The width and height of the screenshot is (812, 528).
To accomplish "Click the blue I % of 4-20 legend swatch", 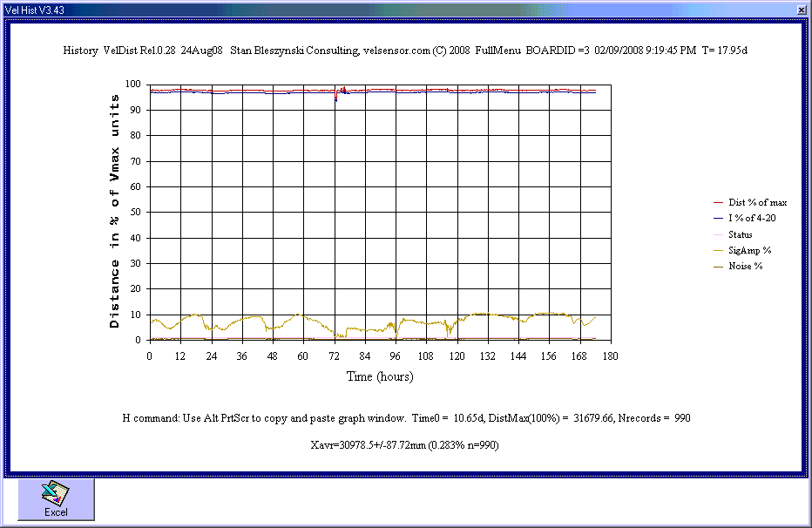I will 718,218.
